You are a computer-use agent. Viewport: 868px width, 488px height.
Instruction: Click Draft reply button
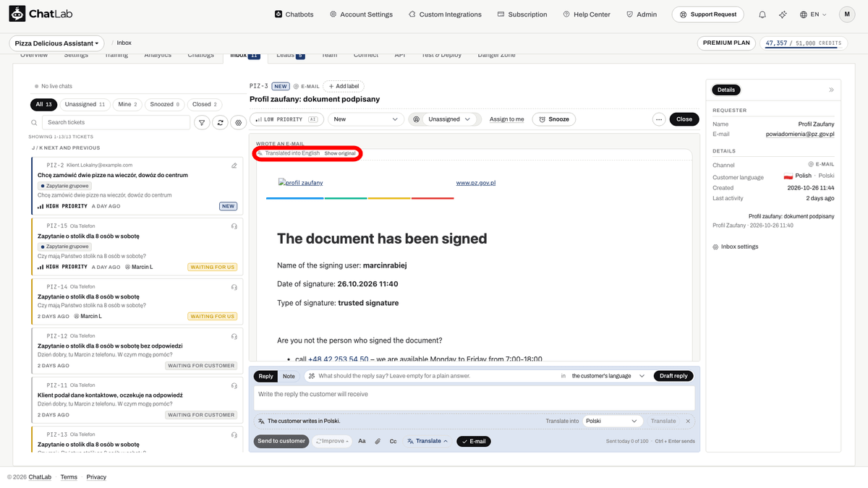tap(673, 376)
